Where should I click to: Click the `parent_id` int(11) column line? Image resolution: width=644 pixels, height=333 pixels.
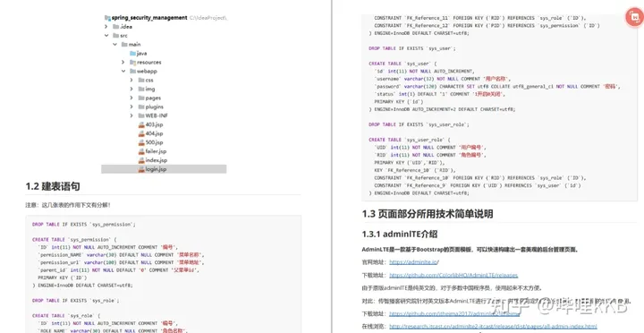click(119, 270)
